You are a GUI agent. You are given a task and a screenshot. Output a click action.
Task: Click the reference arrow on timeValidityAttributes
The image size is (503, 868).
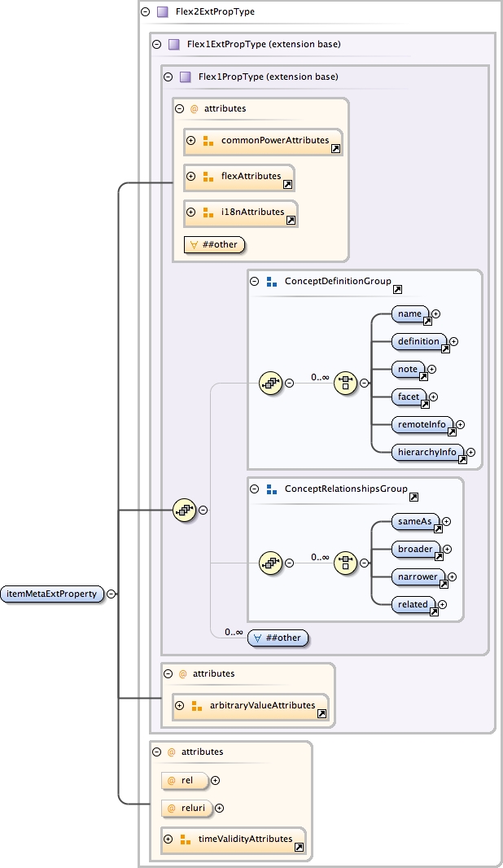click(x=300, y=848)
